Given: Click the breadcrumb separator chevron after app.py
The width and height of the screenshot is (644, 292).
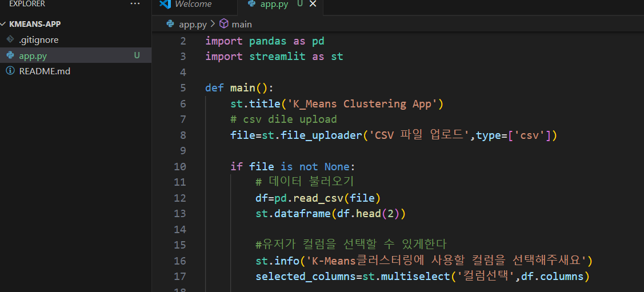Looking at the screenshot, I should (x=213, y=24).
